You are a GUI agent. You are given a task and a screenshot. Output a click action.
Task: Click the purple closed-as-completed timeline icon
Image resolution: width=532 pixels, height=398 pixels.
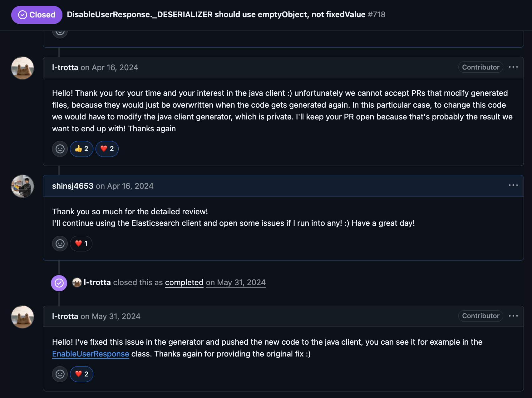59,283
